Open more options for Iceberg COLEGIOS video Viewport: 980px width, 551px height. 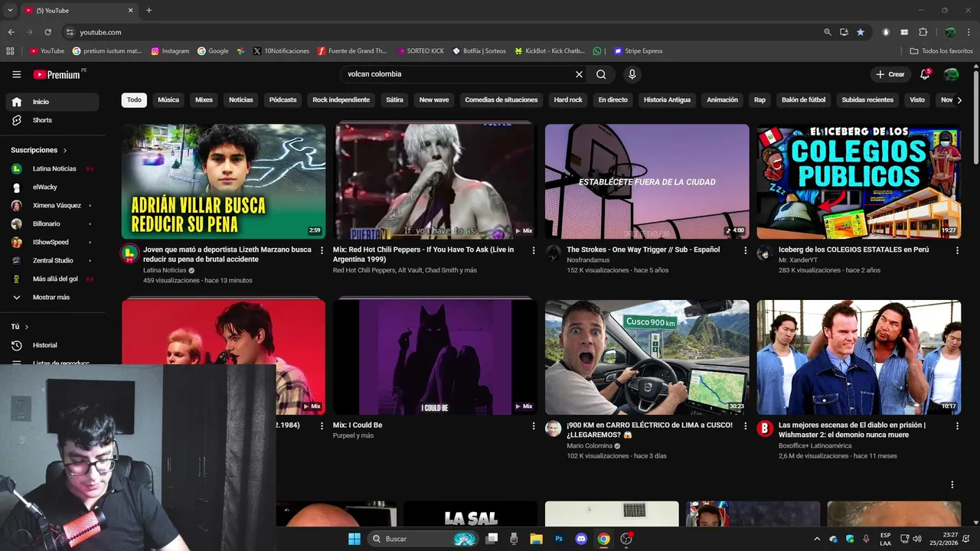pyautogui.click(x=957, y=250)
